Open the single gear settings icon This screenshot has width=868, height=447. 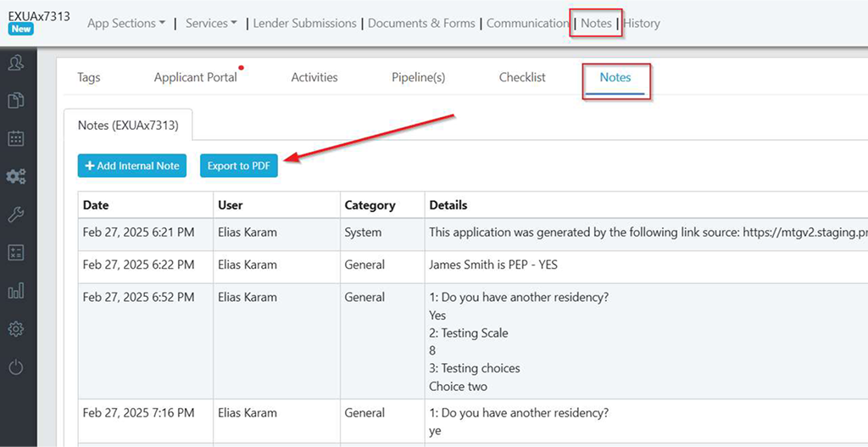click(15, 329)
